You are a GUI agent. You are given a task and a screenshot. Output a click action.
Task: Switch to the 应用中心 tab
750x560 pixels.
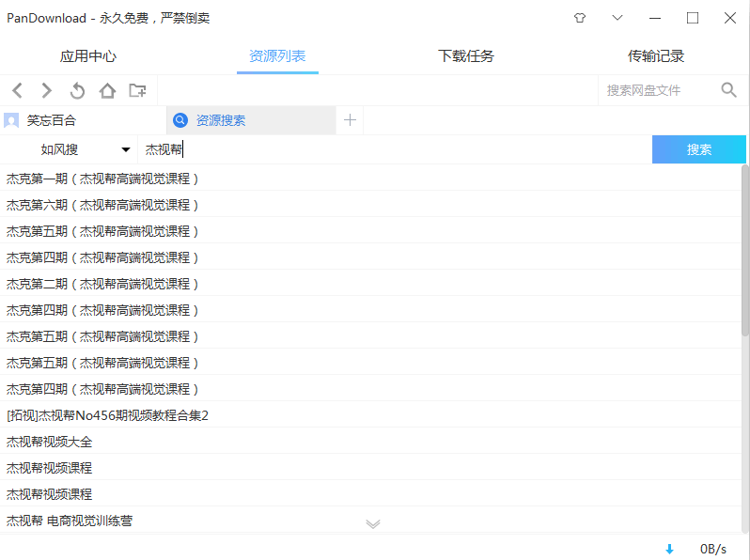click(88, 56)
